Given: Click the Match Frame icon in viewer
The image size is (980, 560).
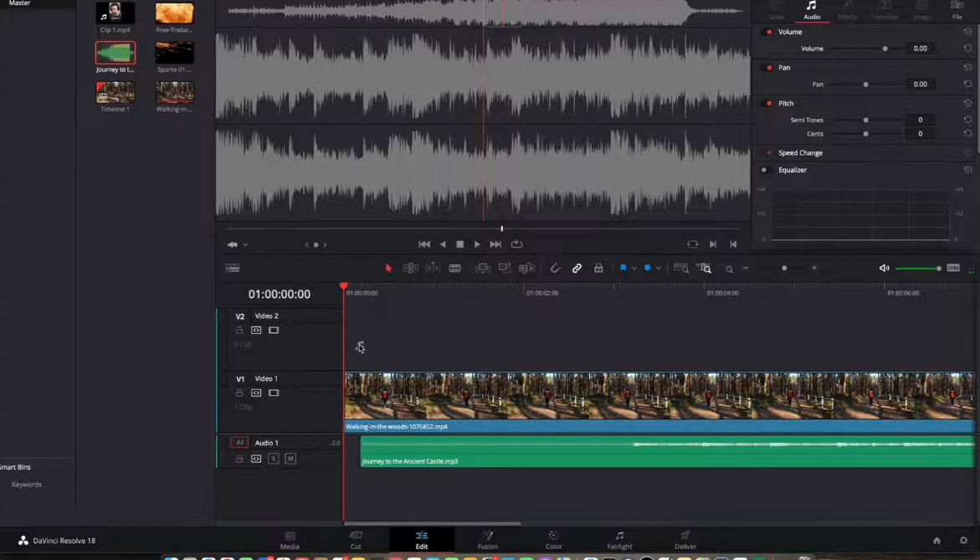Looking at the screenshot, I should click(692, 244).
